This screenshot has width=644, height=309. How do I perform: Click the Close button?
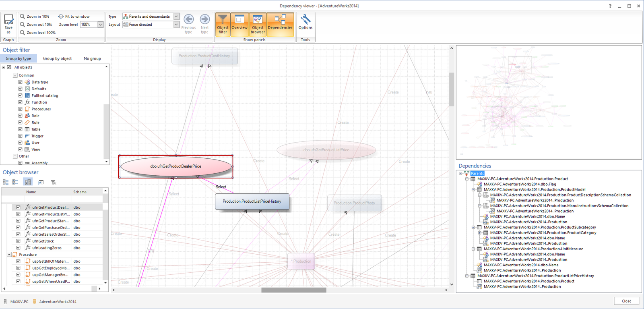pos(626,301)
